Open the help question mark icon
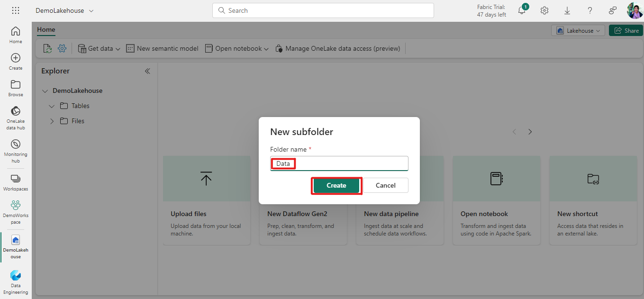The image size is (644, 299). click(x=590, y=10)
